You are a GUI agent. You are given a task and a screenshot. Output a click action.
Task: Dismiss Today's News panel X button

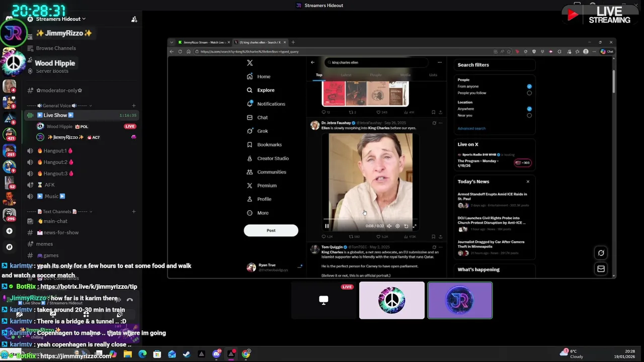click(x=528, y=182)
